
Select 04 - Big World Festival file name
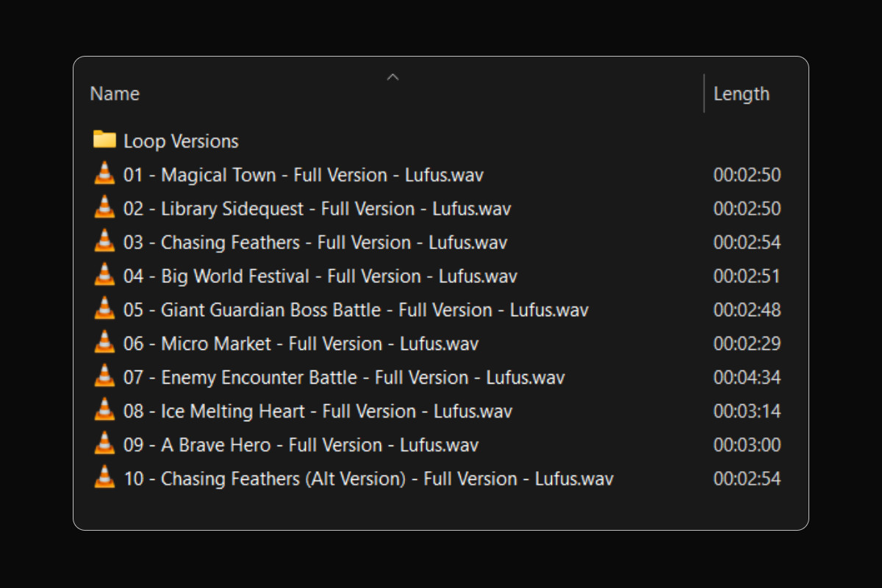click(320, 276)
